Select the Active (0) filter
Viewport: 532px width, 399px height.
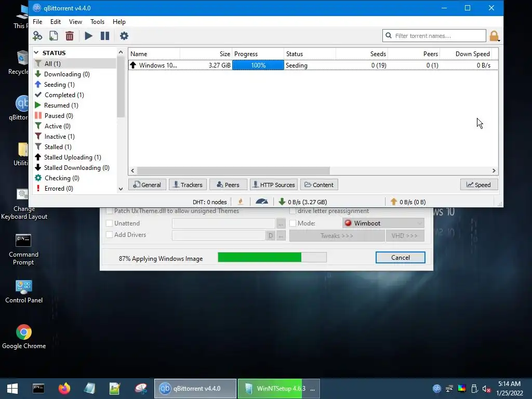click(75, 126)
